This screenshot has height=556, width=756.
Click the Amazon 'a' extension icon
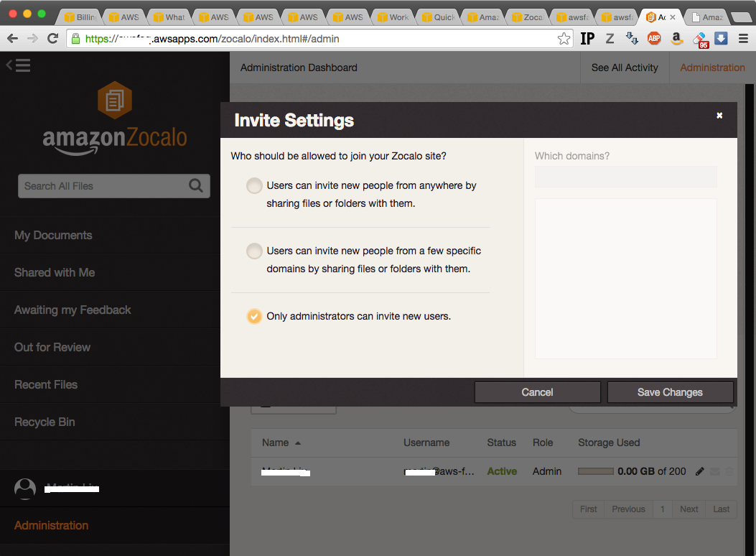pyautogui.click(x=677, y=39)
